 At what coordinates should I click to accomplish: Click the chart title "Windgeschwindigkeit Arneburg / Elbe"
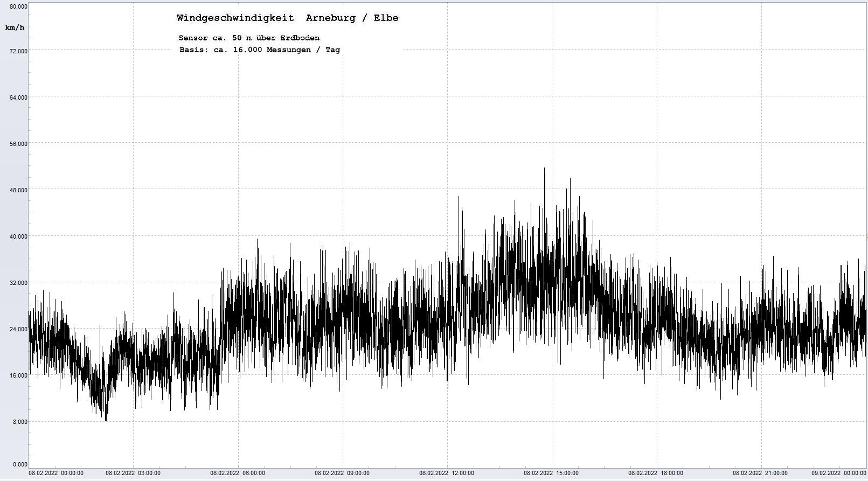[x=287, y=18]
